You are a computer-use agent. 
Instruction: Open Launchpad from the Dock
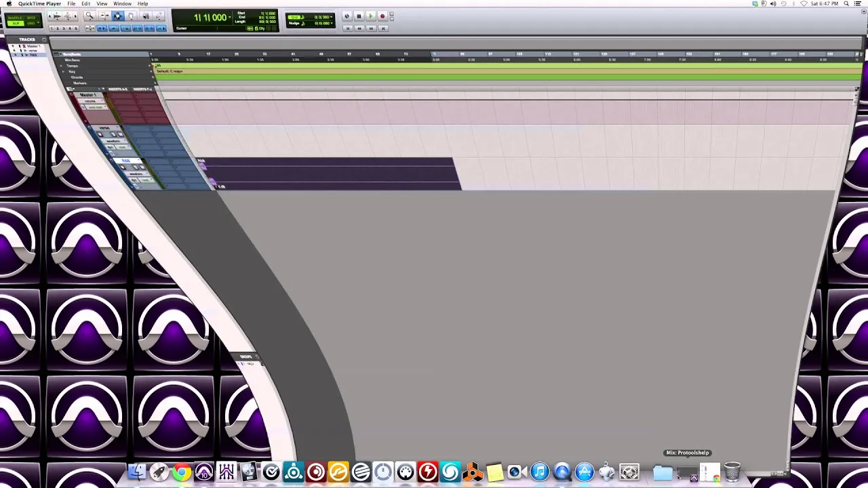tap(159, 472)
